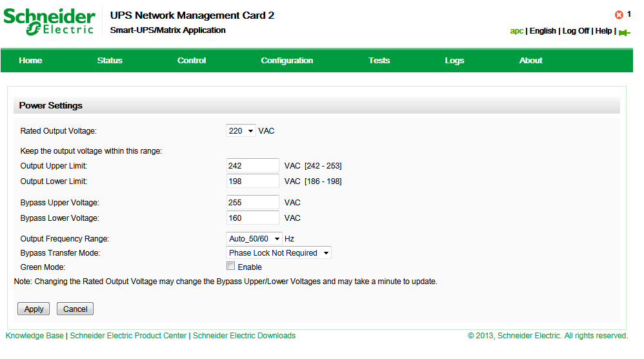Open the Knowledge Base link

pos(34,336)
